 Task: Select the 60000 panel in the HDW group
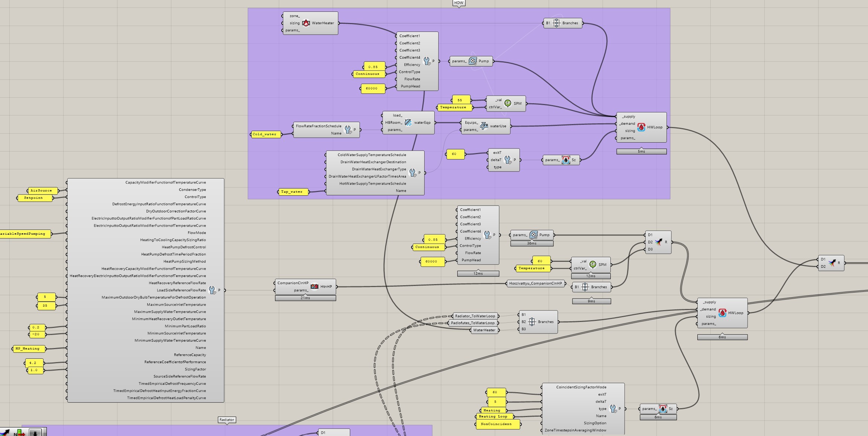click(x=373, y=88)
